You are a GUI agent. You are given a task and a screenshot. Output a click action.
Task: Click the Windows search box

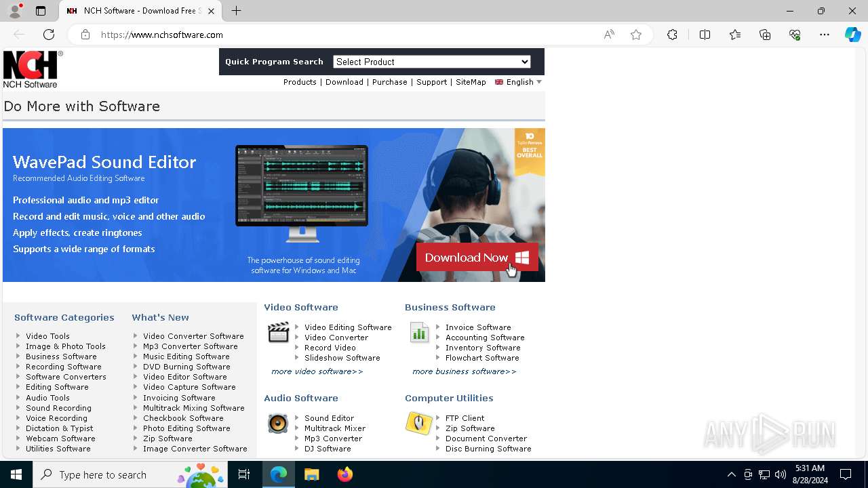[x=129, y=474]
